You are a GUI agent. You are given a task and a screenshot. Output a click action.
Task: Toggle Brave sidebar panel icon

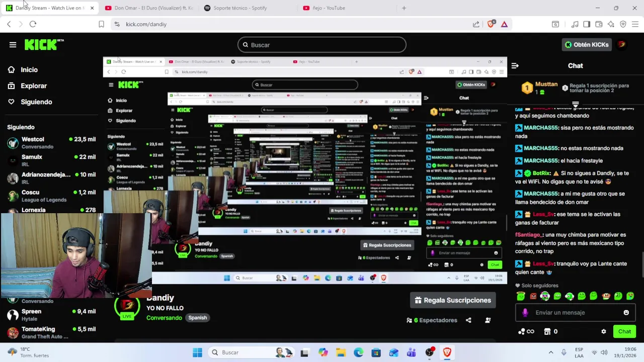tap(587, 24)
